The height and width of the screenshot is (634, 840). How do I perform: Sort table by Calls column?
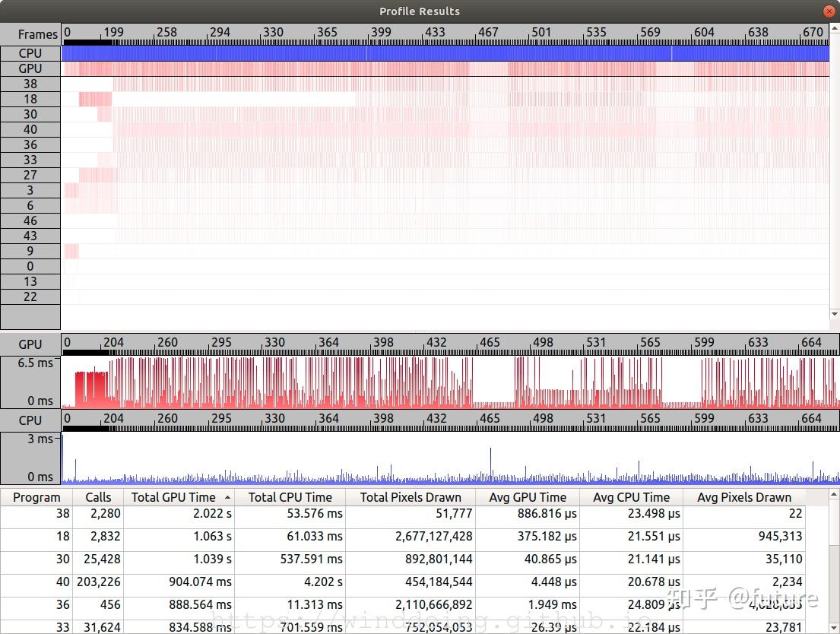(98, 497)
